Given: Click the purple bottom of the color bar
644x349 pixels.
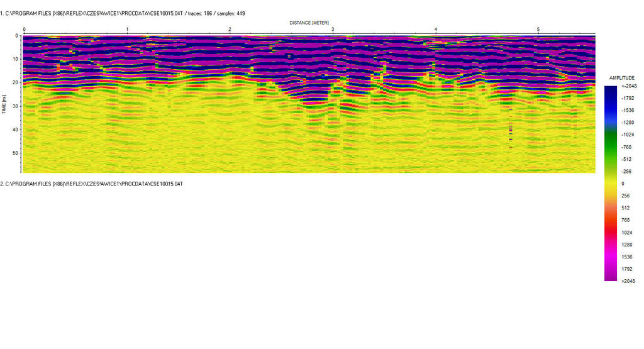Looking at the screenshot, I should click(x=611, y=274).
